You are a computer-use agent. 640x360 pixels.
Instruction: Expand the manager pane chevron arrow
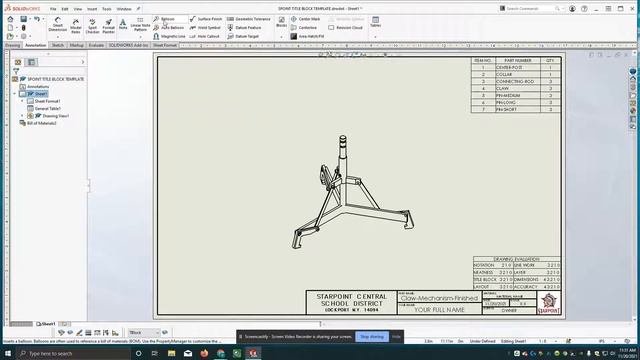(x=82, y=62)
